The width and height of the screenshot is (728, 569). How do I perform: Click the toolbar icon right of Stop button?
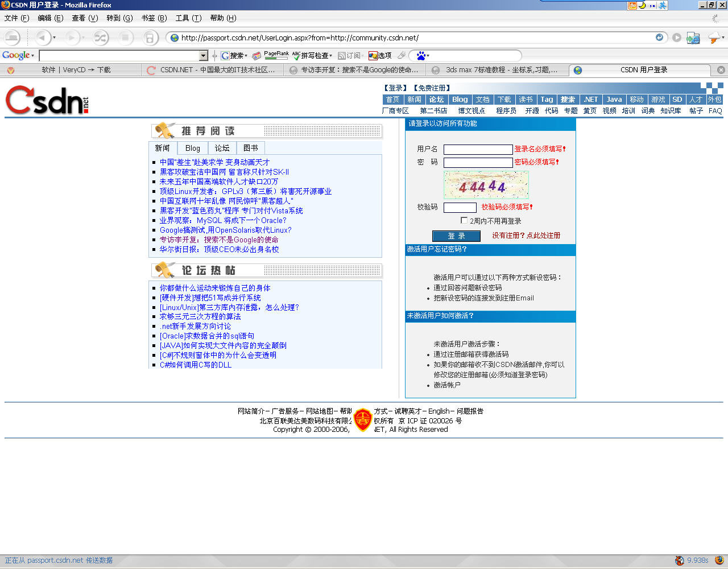click(x=149, y=38)
